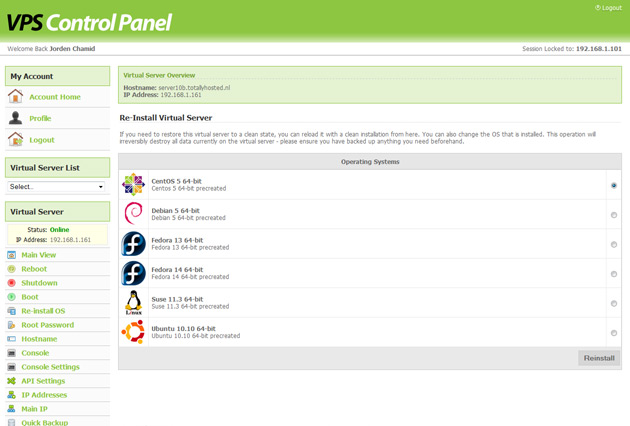Viewport: 630px width, 426px height.
Task: Click the Profile person icon
Action: pos(15,118)
